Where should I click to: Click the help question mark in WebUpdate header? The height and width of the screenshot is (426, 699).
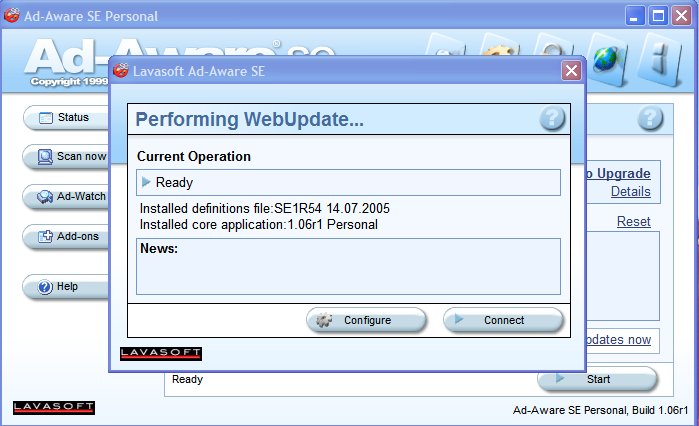[552, 119]
